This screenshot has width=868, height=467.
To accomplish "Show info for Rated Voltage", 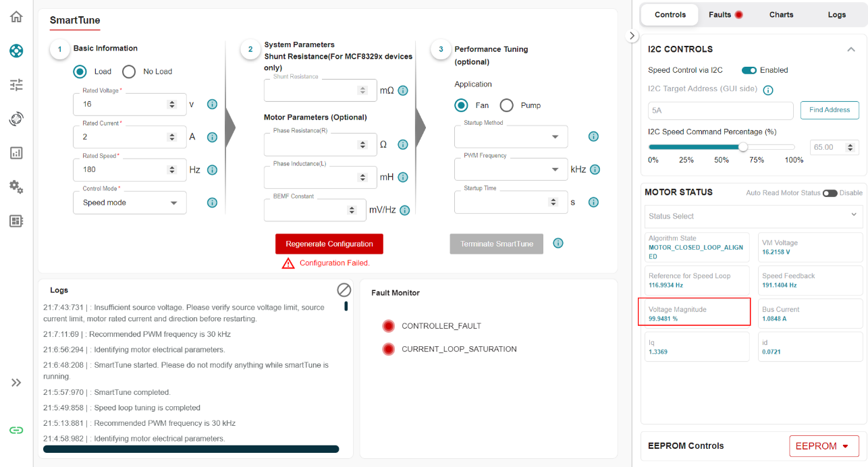I will tap(212, 104).
